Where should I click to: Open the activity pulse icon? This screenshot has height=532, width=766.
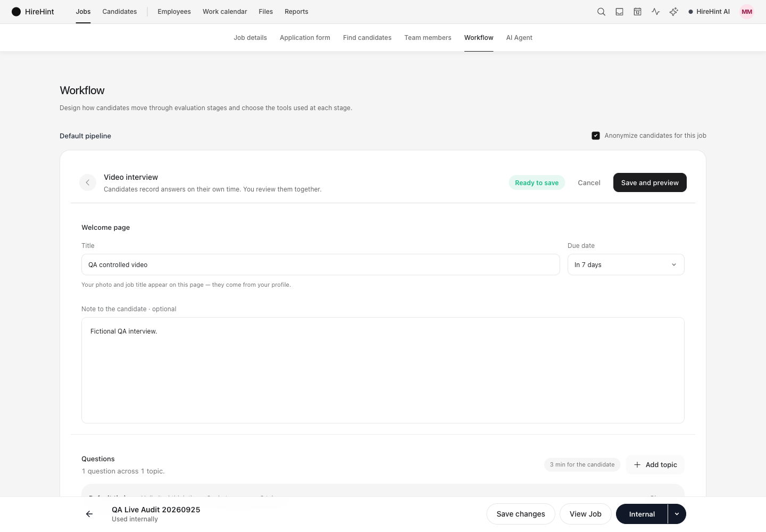(x=655, y=12)
